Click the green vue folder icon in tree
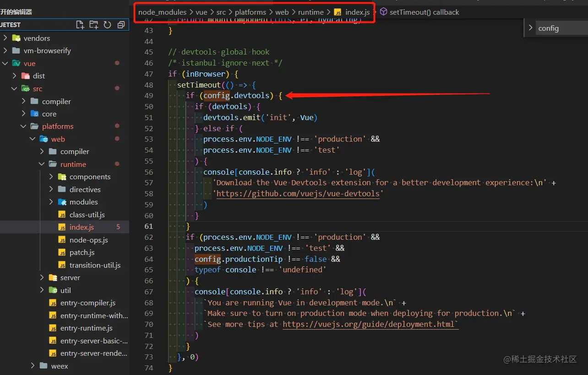This screenshot has height=375, width=588. 16,63
